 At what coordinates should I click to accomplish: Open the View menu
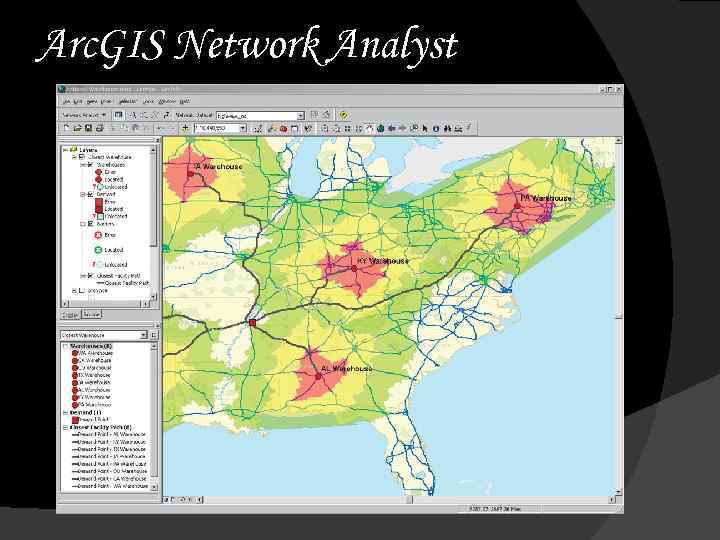point(92,101)
